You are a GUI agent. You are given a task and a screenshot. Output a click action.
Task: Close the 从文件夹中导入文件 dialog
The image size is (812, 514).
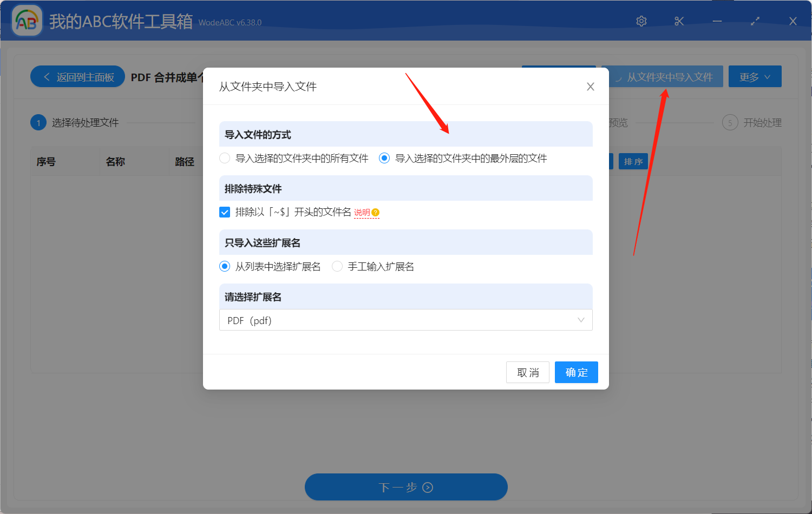click(590, 87)
